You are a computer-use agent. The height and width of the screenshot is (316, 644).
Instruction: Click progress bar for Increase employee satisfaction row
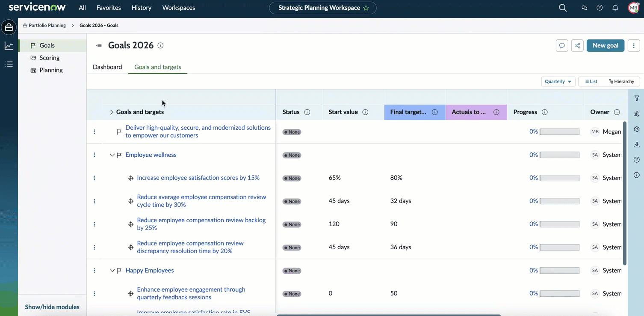560,178
